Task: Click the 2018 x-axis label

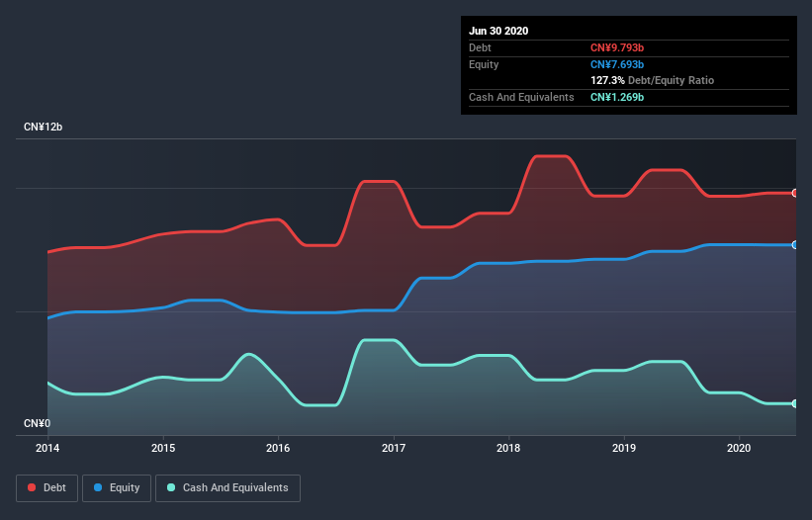Action: coord(508,448)
